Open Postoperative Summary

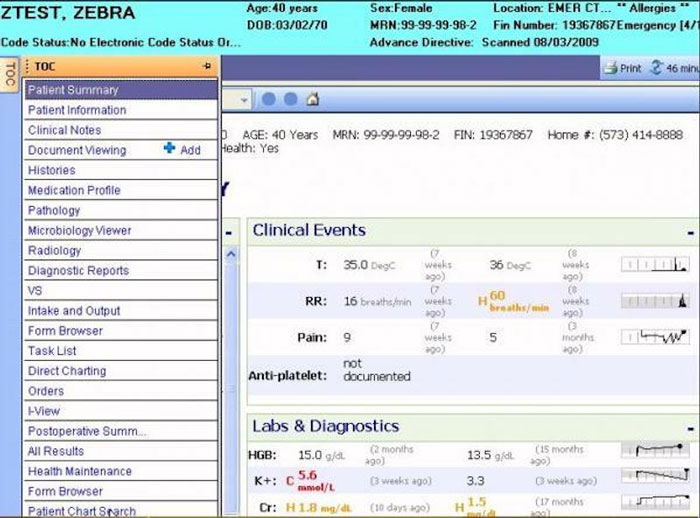click(121, 431)
